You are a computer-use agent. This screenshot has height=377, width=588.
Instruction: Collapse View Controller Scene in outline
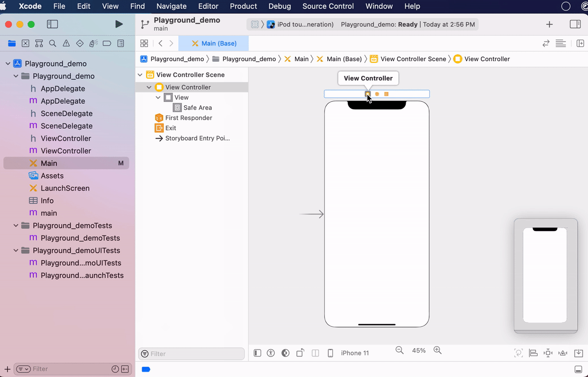tap(140, 75)
